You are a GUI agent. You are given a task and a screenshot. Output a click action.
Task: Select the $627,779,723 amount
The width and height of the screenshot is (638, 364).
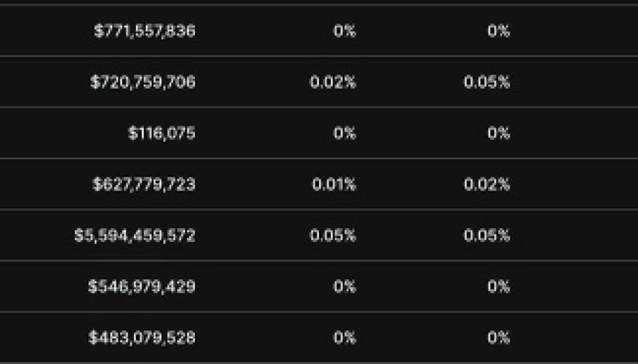pos(144,184)
